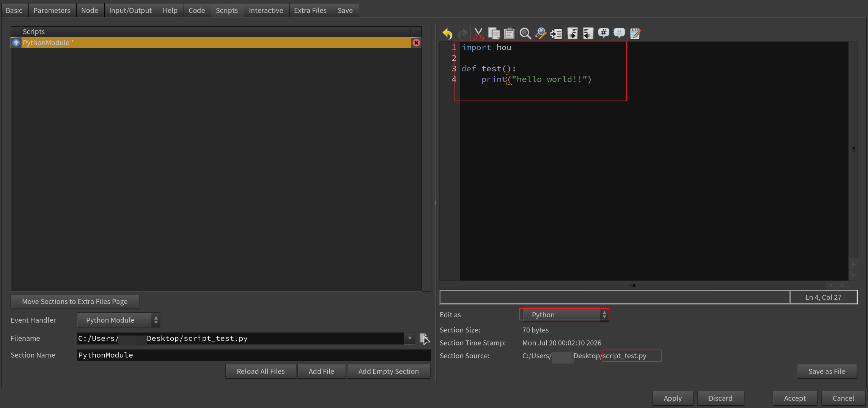Open file chooser next to Filename field

[424, 338]
